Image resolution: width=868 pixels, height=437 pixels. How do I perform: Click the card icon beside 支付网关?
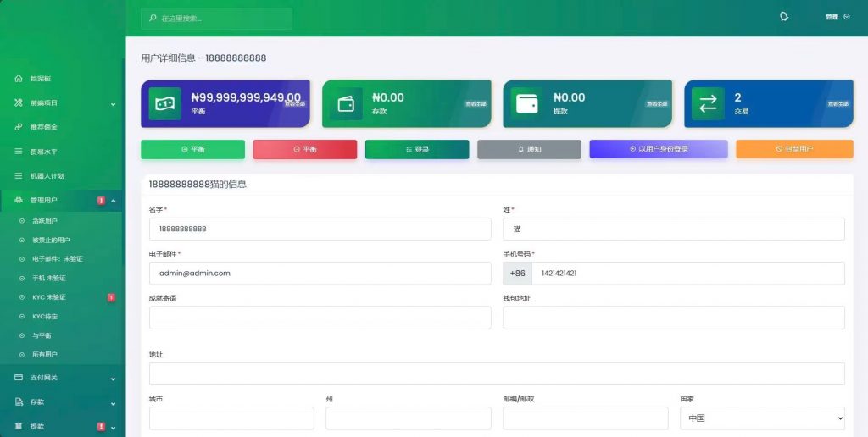pos(19,377)
